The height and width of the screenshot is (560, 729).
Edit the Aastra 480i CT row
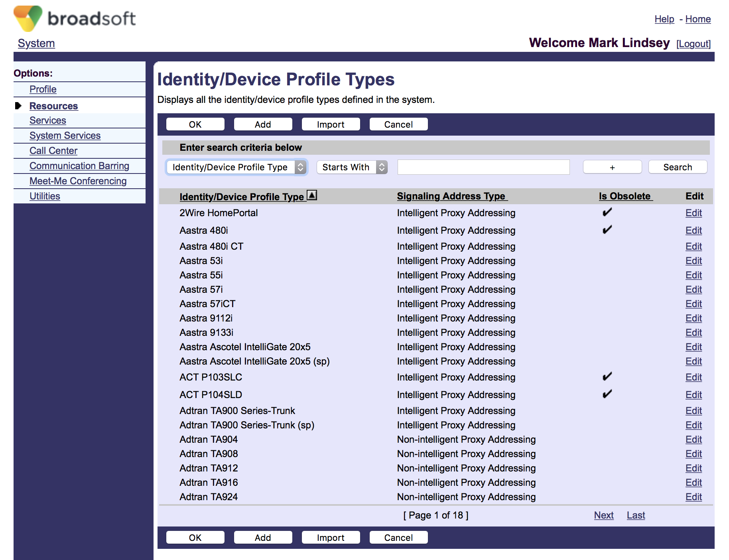(694, 246)
